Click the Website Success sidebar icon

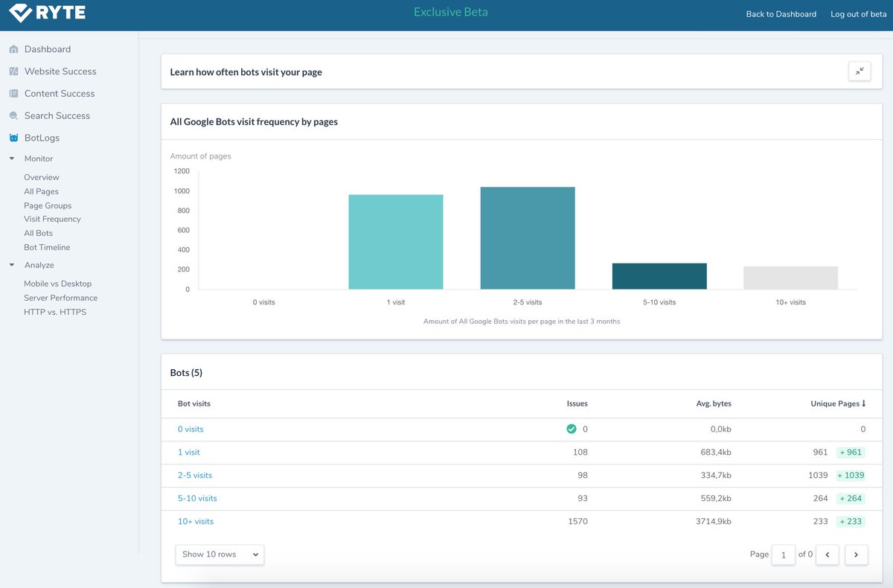(x=13, y=71)
